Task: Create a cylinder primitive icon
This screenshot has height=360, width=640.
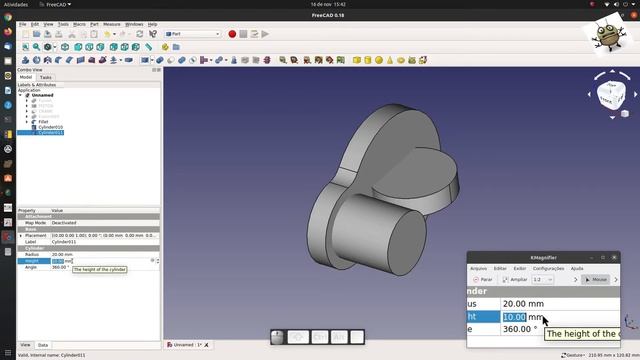Action: point(368,60)
